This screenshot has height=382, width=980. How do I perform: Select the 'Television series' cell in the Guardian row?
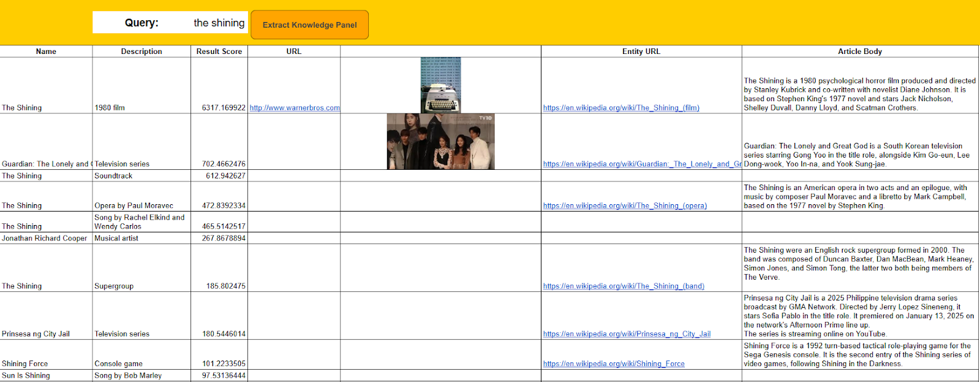(x=141, y=142)
